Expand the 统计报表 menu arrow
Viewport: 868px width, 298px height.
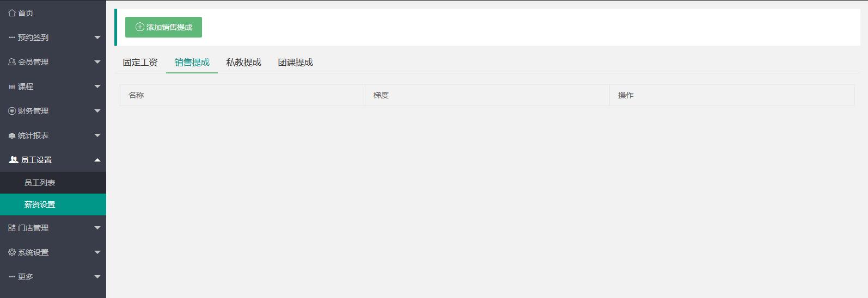(x=97, y=135)
